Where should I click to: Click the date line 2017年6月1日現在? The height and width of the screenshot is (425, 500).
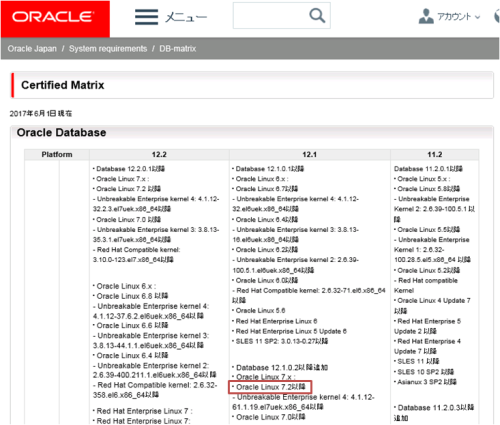[41, 114]
